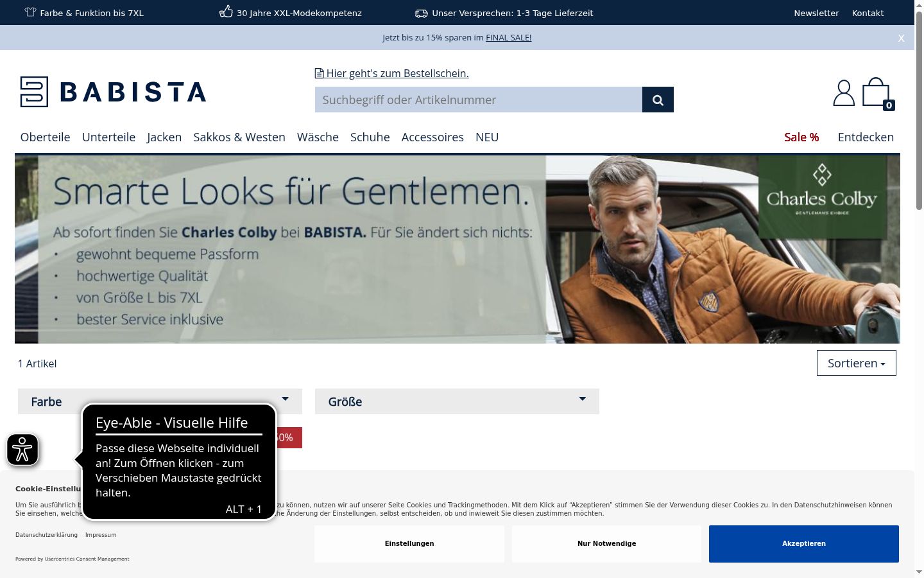
Task: Expand the Größe filter dropdown
Action: (x=457, y=401)
